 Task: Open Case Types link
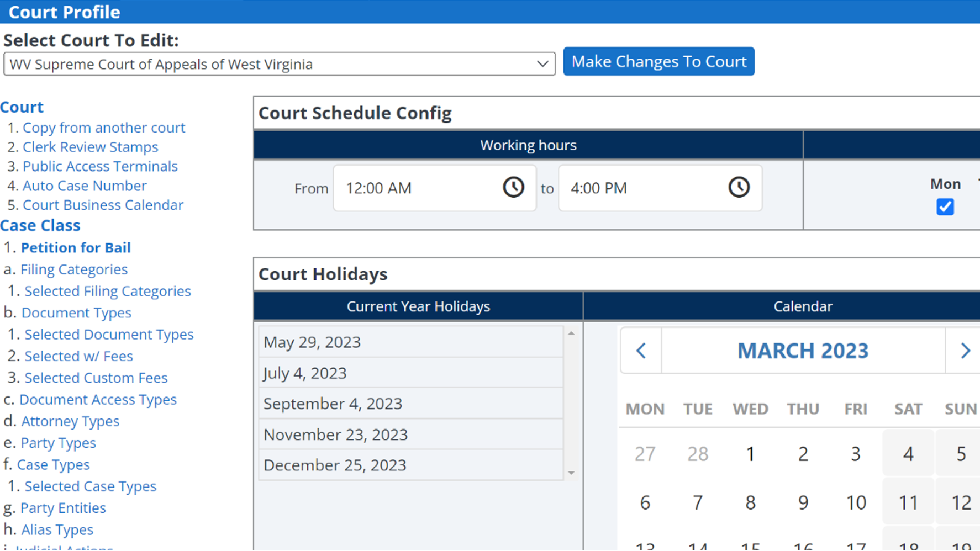point(53,464)
